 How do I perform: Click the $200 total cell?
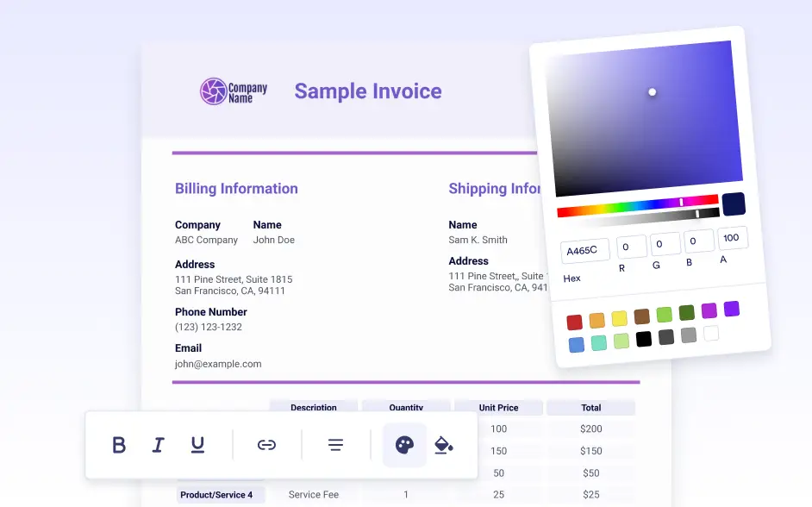[x=590, y=429]
